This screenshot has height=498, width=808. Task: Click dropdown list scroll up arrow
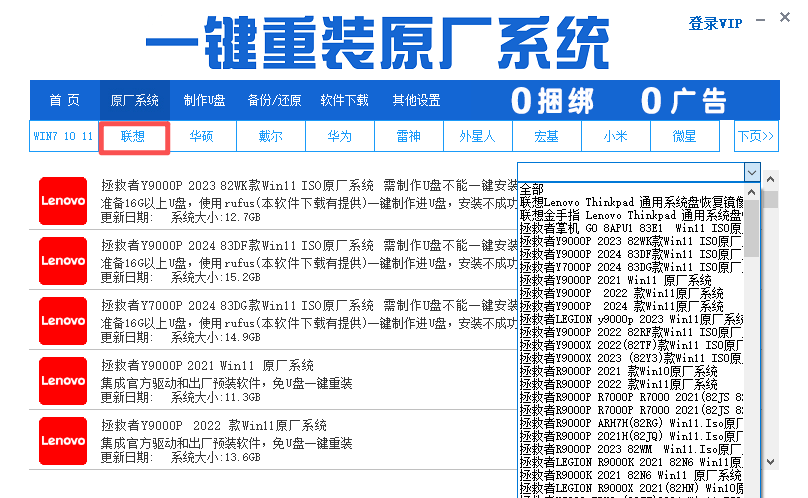coord(751,192)
